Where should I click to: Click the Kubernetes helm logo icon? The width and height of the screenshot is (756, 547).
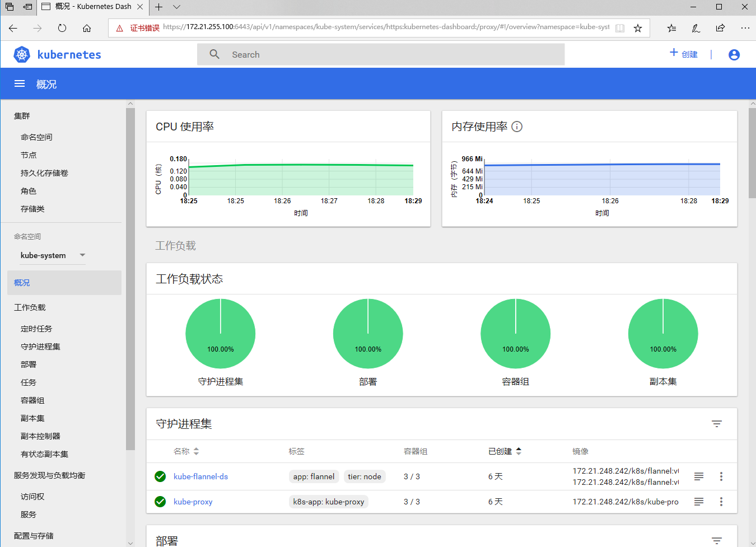click(22, 54)
